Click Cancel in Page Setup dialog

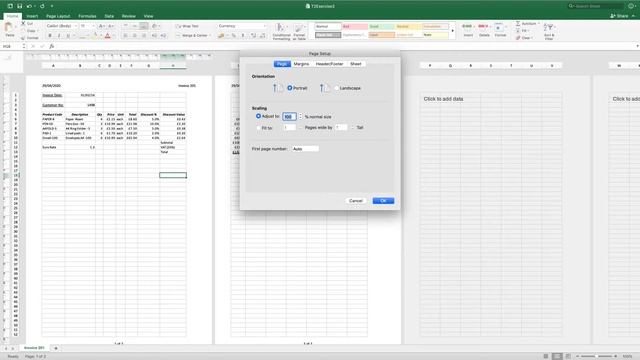356,201
